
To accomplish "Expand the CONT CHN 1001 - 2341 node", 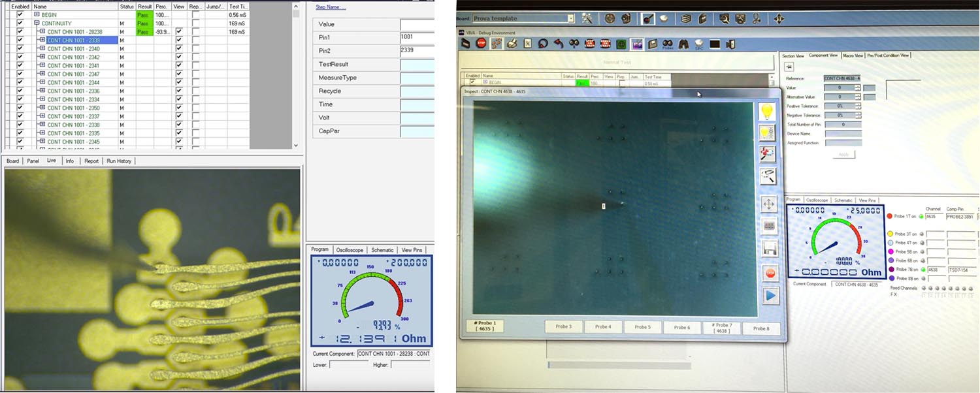I will coord(42,65).
